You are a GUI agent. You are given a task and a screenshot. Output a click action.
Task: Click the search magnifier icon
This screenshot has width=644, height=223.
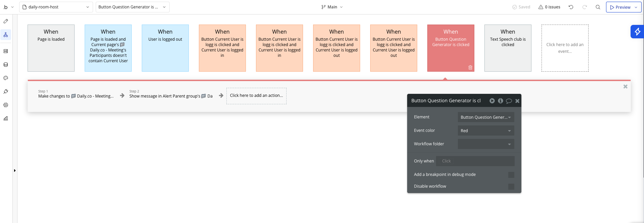tap(598, 7)
